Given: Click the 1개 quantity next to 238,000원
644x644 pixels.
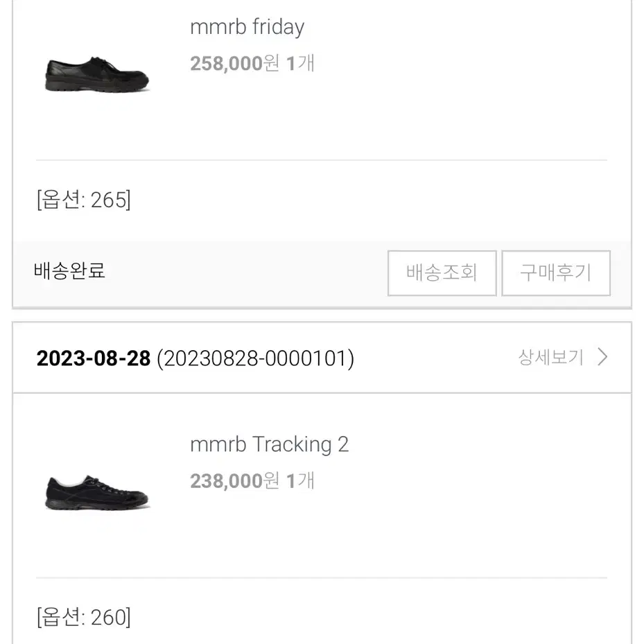Looking at the screenshot, I should pyautogui.click(x=300, y=481).
